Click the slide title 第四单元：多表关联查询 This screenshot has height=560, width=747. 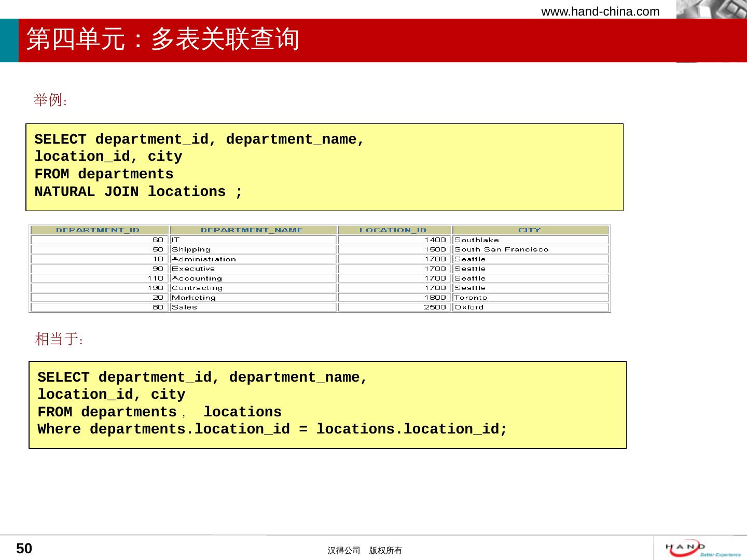tap(163, 40)
